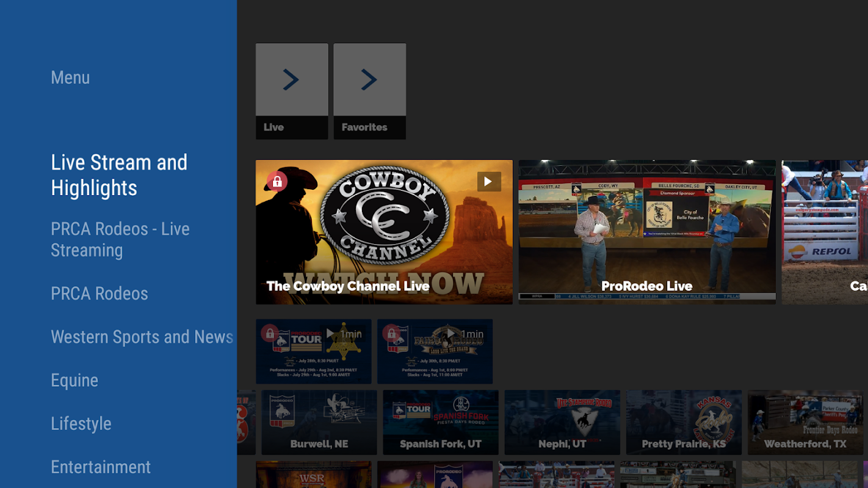Click play icon on the ProRodeo Tour tile
The height and width of the screenshot is (488, 868).
coord(330,334)
